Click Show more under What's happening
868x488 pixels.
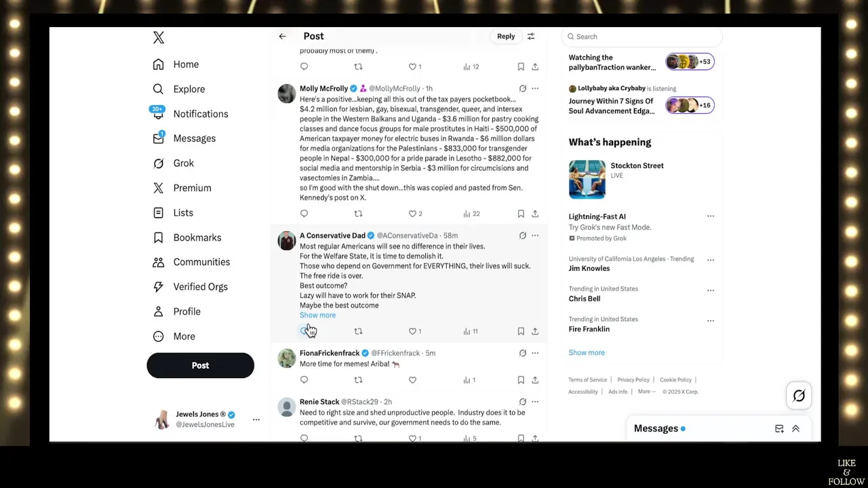[587, 352]
